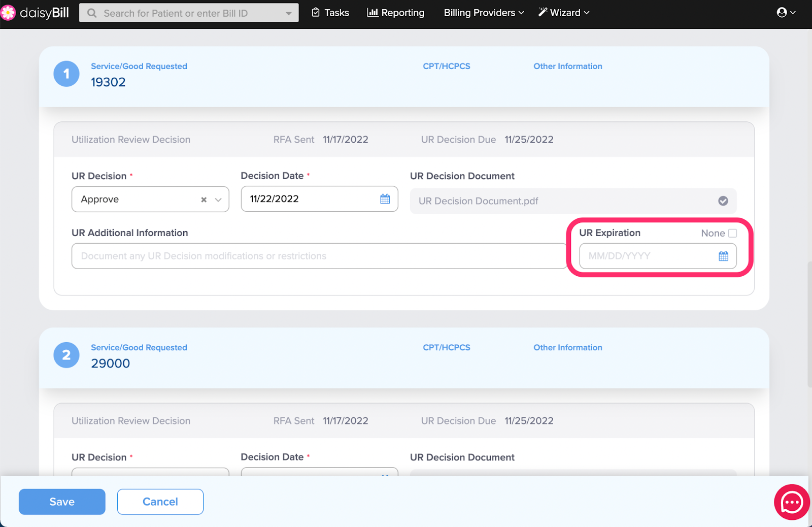Click the UR Decision Document.pdf field
The width and height of the screenshot is (812, 527).
coord(573,201)
